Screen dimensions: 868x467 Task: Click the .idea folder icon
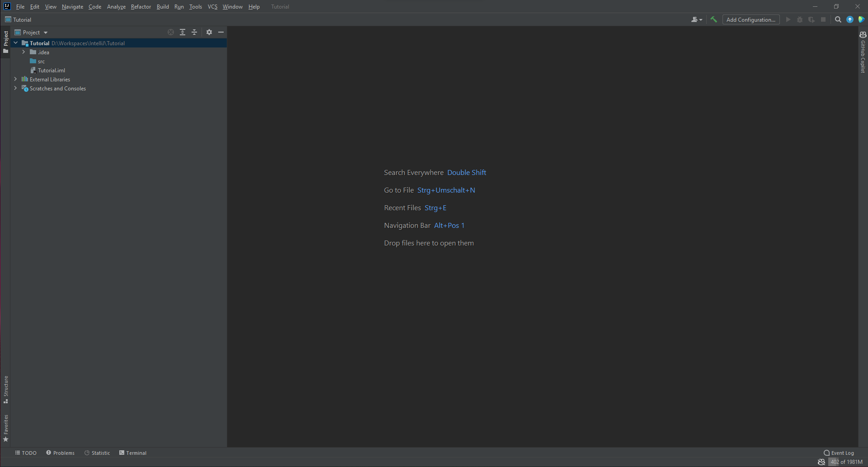33,52
